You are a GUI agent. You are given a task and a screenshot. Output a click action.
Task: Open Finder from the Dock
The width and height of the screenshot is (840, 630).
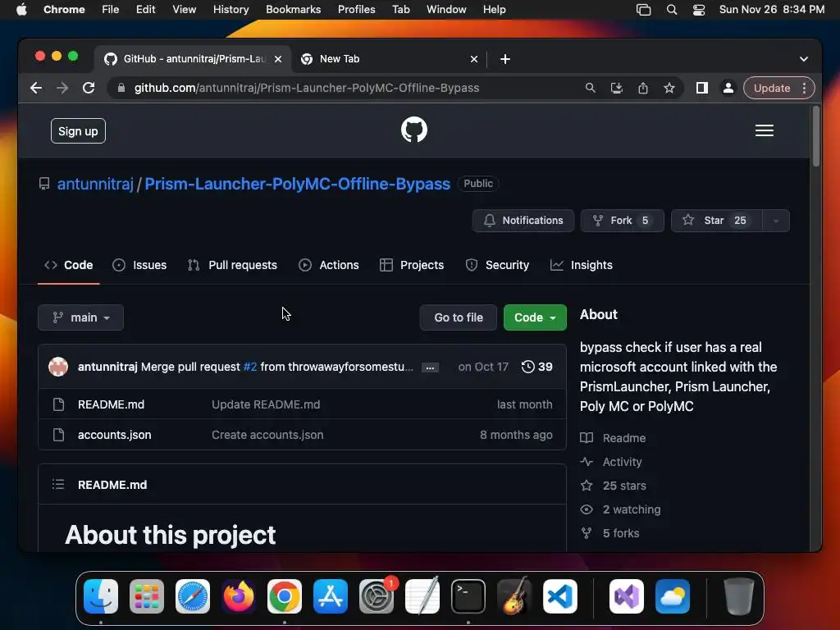coord(101,596)
